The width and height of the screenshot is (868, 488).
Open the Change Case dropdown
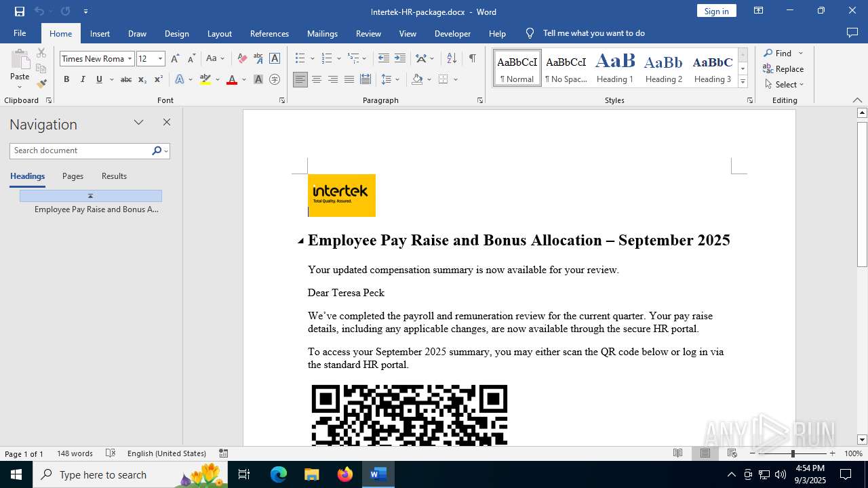point(215,59)
